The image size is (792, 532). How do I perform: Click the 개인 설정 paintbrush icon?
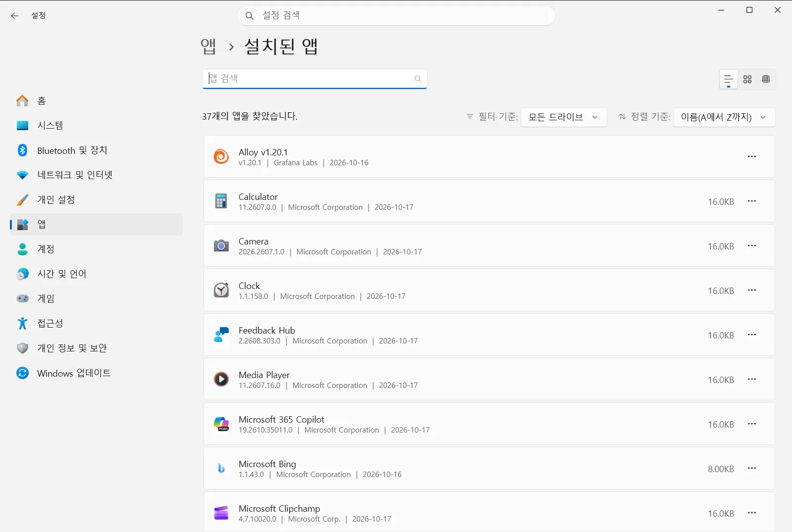click(22, 199)
